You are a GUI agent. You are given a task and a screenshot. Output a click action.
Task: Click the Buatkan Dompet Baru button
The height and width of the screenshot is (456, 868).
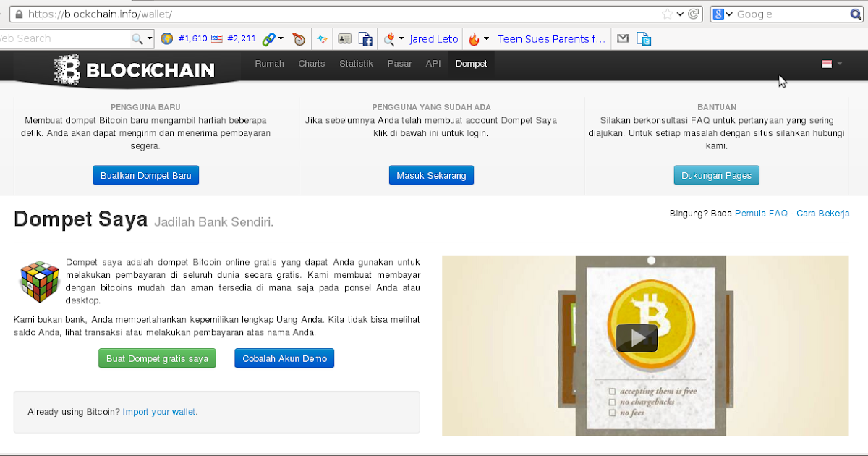point(146,175)
